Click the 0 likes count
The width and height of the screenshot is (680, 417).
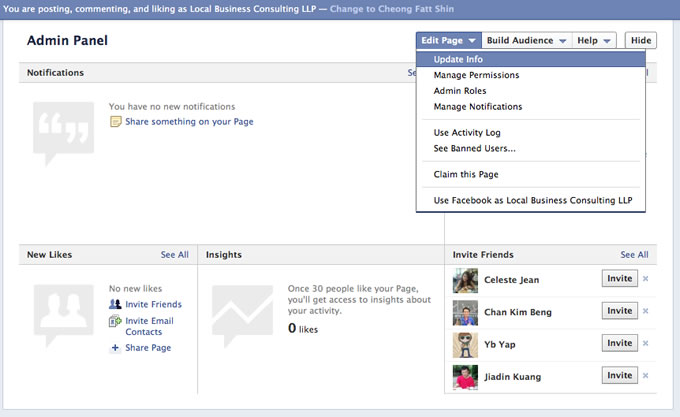(303, 329)
